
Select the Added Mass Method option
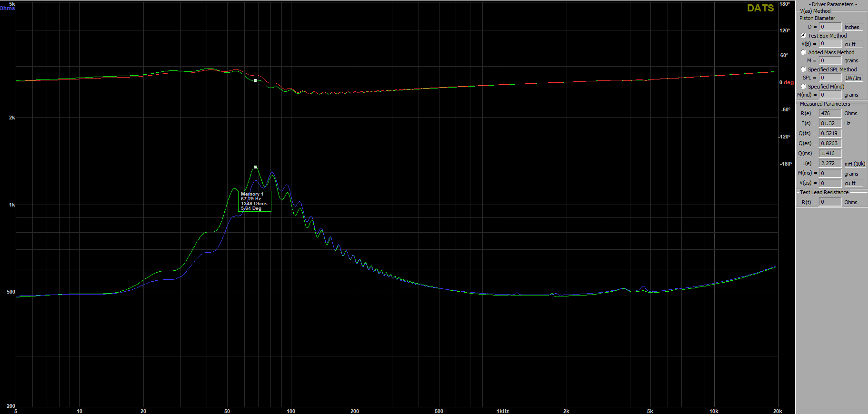click(804, 52)
